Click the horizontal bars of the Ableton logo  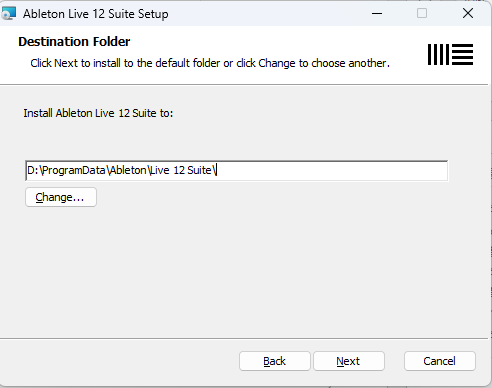(x=462, y=54)
